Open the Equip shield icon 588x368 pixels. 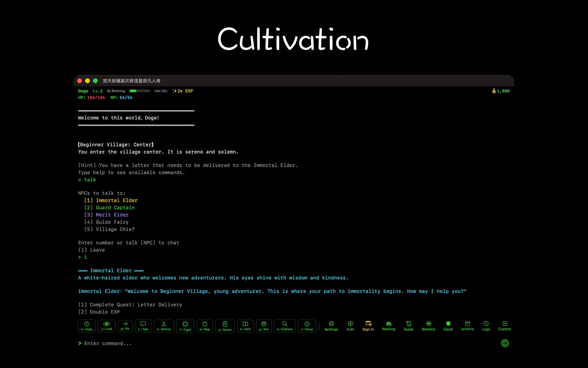pyautogui.click(x=448, y=323)
